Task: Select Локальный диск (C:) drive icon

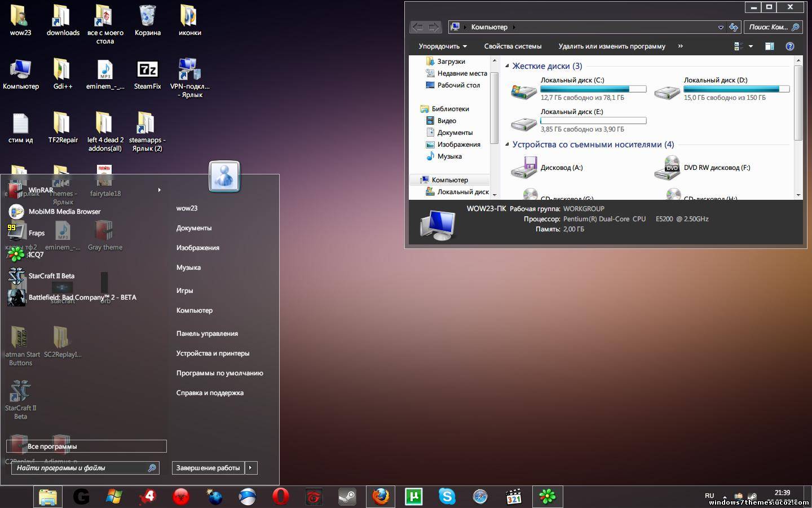Action: tap(524, 91)
